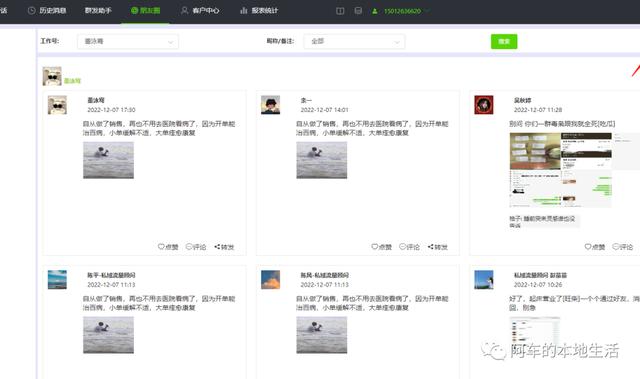Forward the post dated 2022-12-07 17:30

pyautogui.click(x=224, y=247)
